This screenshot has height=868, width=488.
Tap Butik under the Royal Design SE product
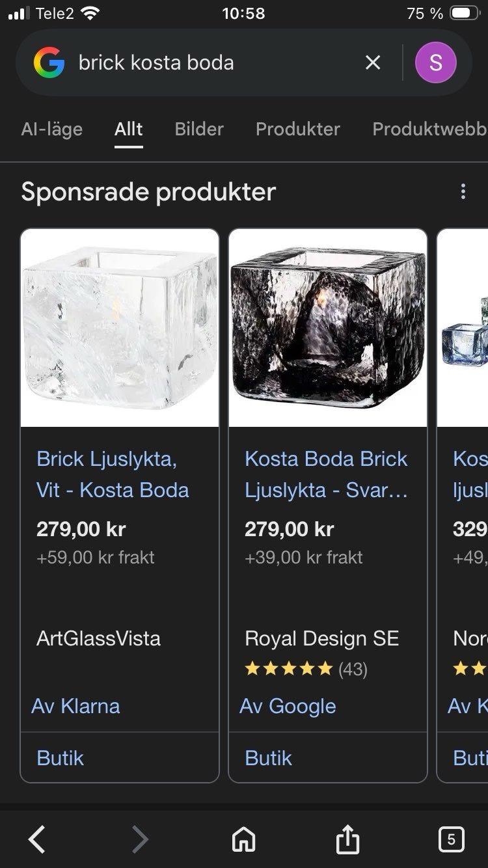[268, 758]
